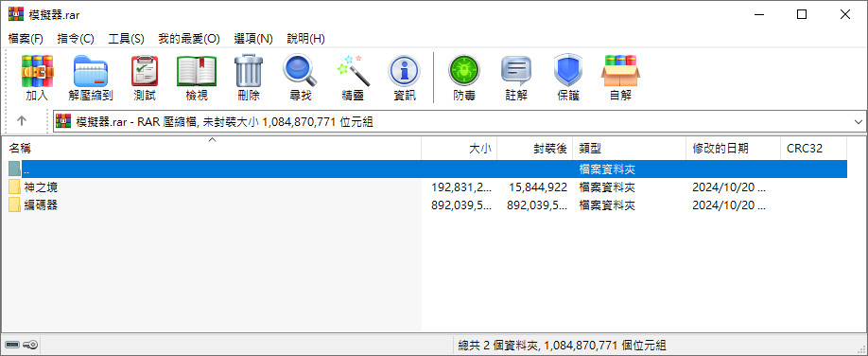Open the 工具(S) menu
The width and height of the screenshot is (868, 356).
click(x=126, y=39)
